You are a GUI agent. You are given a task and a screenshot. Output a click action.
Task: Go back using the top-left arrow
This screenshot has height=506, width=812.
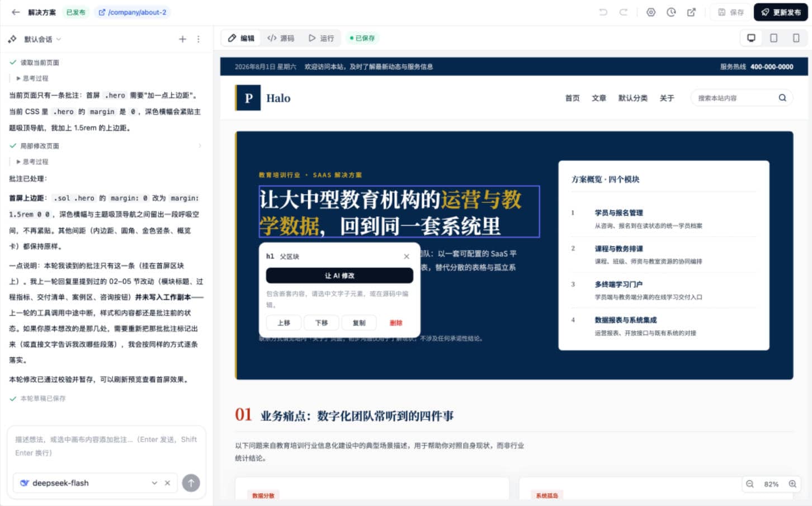point(16,12)
